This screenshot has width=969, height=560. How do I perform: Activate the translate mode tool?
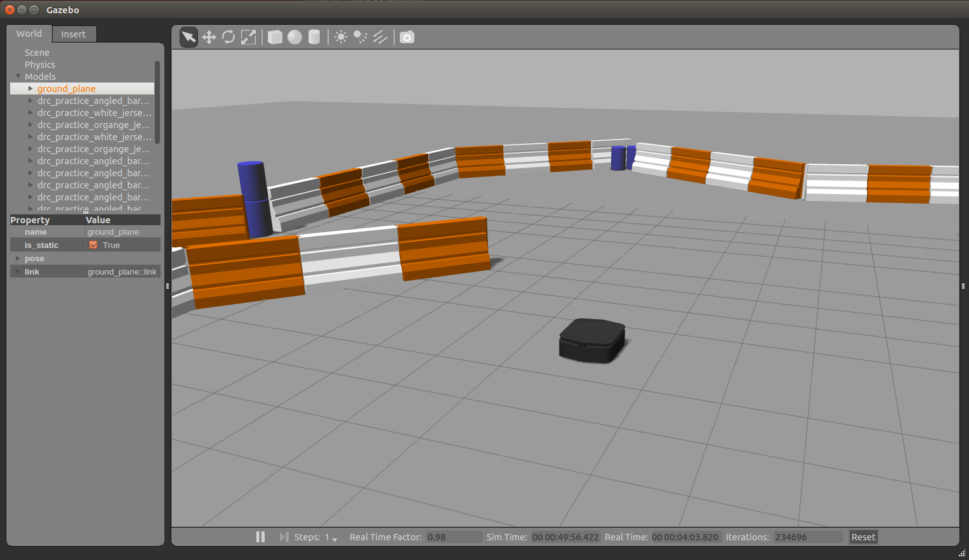[209, 37]
